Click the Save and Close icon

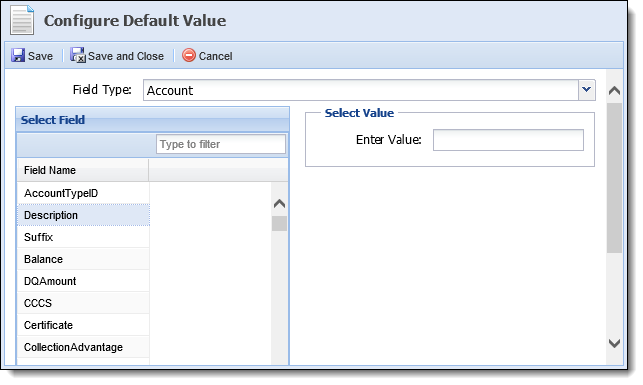(78, 55)
